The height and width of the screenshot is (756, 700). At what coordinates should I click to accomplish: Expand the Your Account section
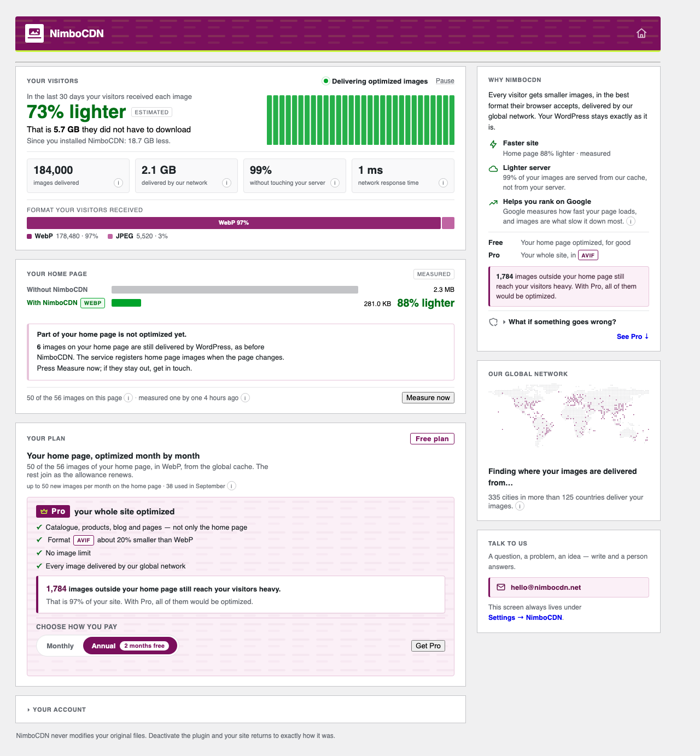pos(57,710)
